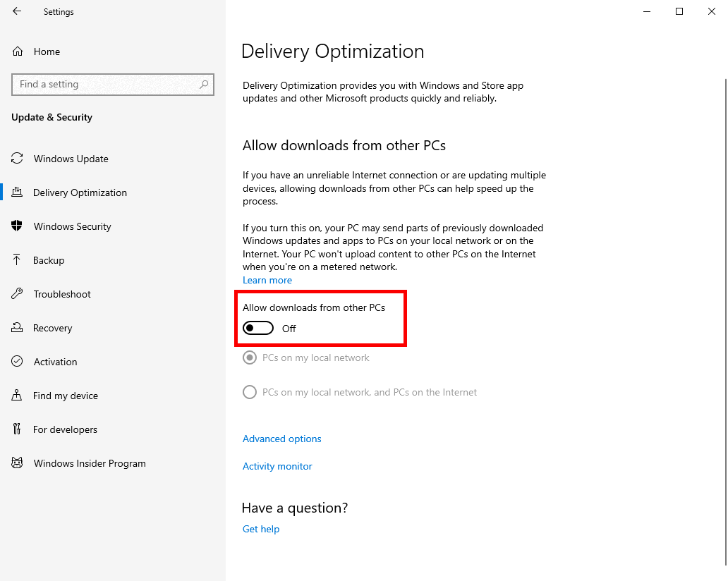728x581 pixels.
Task: Click the Have a question? heading
Action: click(x=295, y=508)
